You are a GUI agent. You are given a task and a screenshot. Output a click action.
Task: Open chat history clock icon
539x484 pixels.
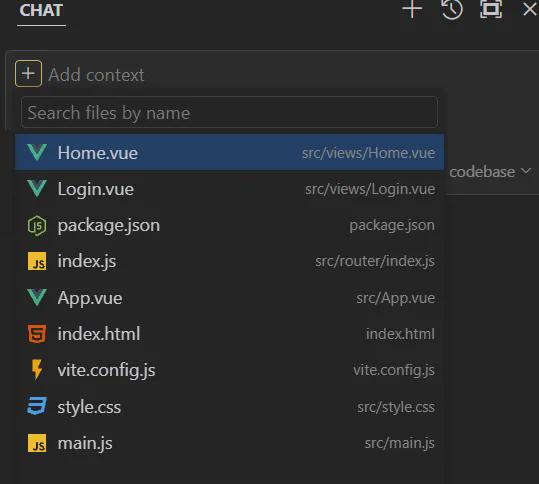pos(452,9)
